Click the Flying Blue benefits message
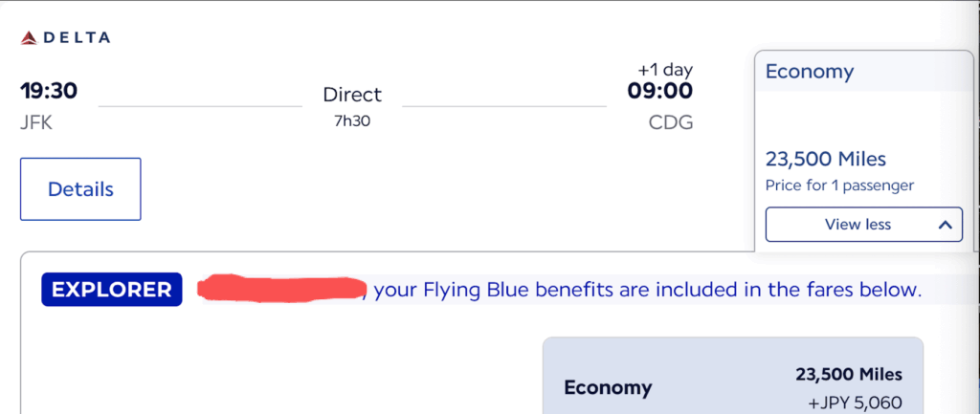Viewport: 980px width, 414px height. (x=647, y=290)
